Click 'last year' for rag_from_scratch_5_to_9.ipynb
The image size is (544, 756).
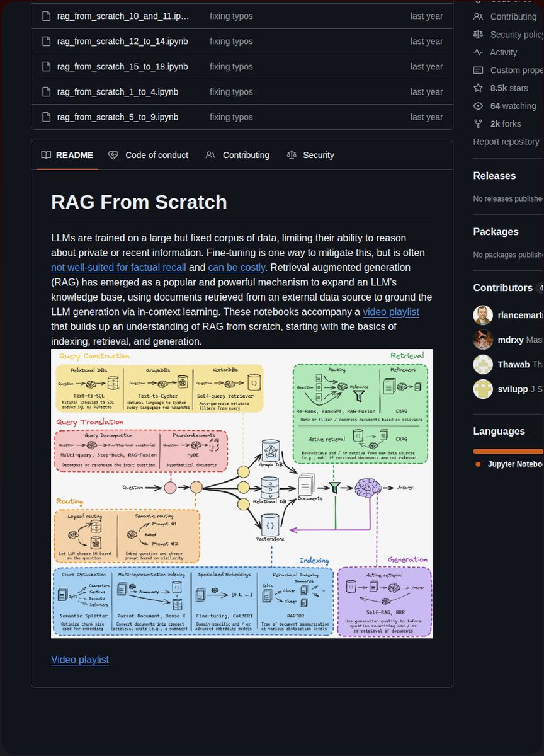pos(426,117)
